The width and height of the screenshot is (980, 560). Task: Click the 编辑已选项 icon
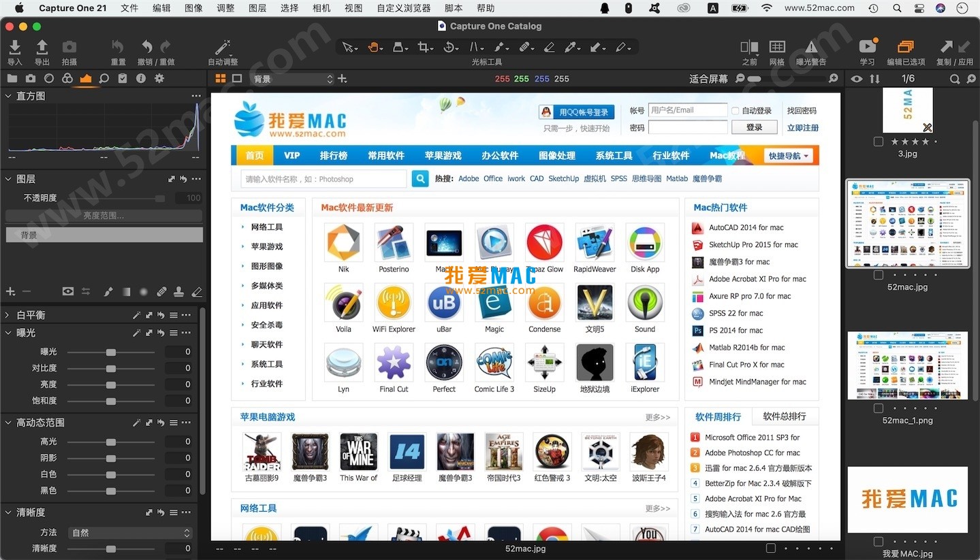(x=906, y=47)
